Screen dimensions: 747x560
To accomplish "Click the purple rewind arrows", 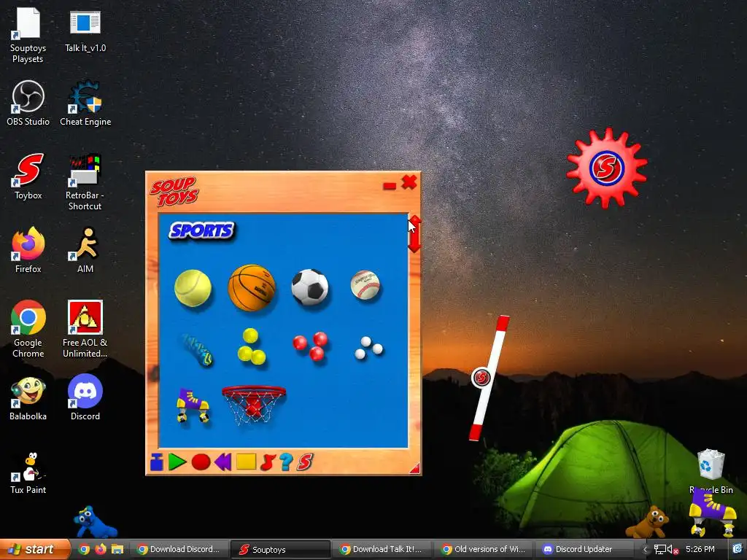I will point(223,462).
